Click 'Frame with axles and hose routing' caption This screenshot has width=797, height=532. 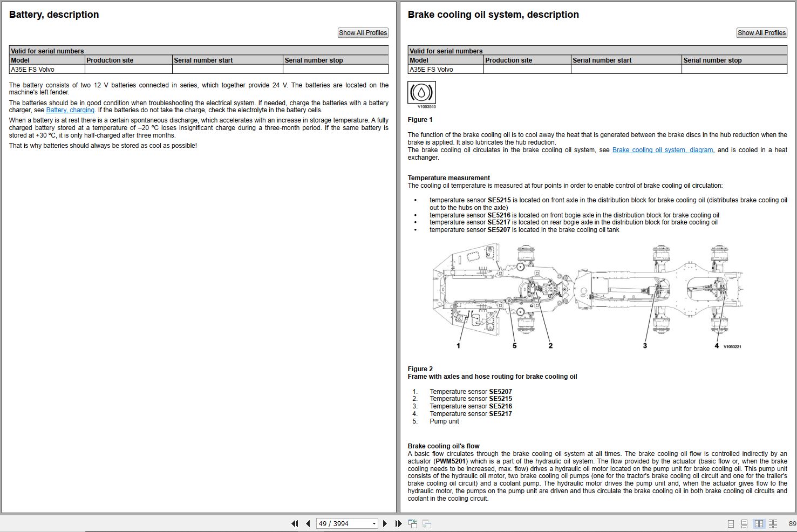493,377
